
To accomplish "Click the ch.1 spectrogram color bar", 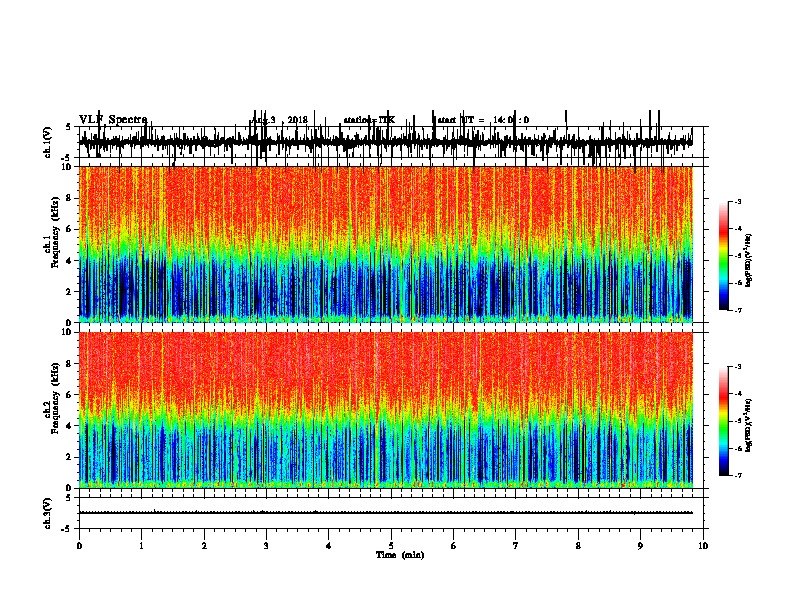I will (x=723, y=256).
